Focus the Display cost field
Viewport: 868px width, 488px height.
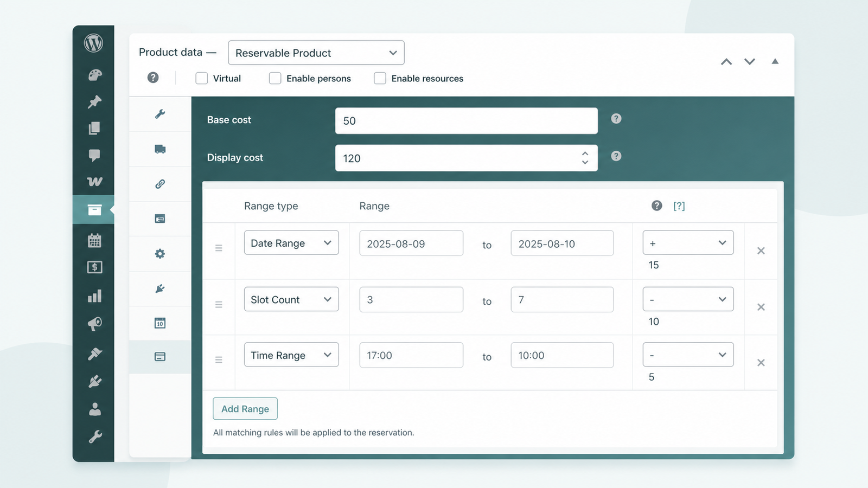pos(467,158)
